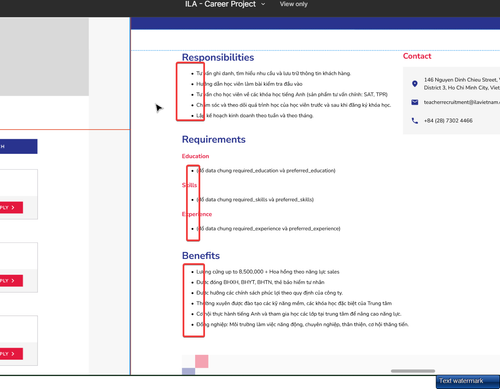Screen dimensions: 500x389
Task: Select the Contact heading
Action: tap(417, 56)
